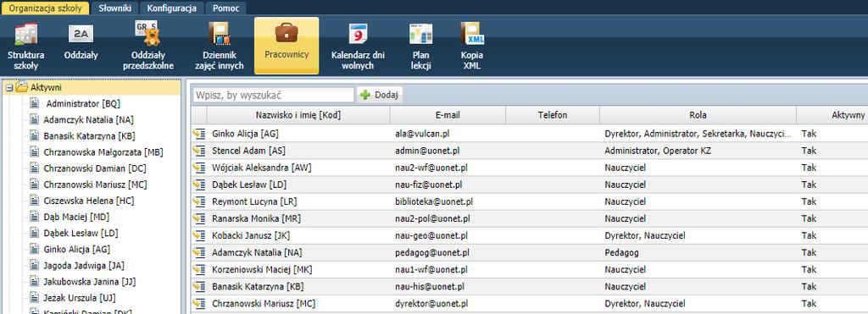This screenshot has width=868, height=314.
Task: Sort by Telefon column header
Action: coord(553,116)
